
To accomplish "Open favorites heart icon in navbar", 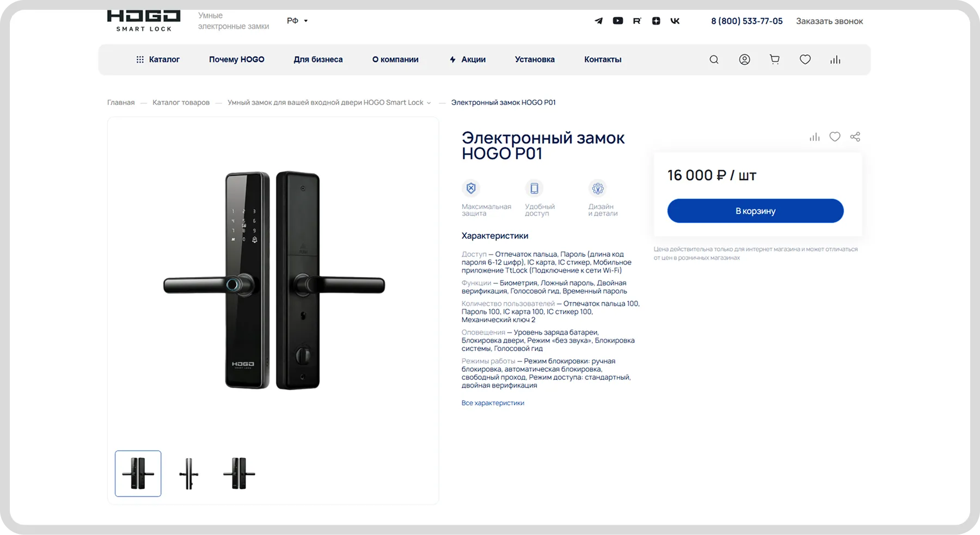I will tap(805, 59).
